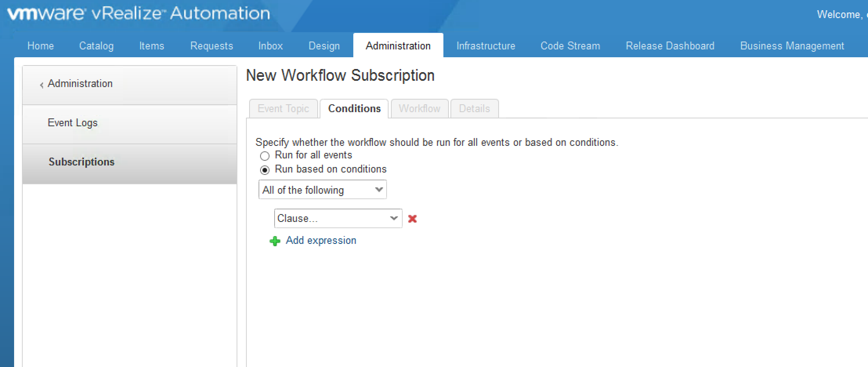Switch to the Details tab
This screenshot has width=868, height=367.
click(474, 109)
